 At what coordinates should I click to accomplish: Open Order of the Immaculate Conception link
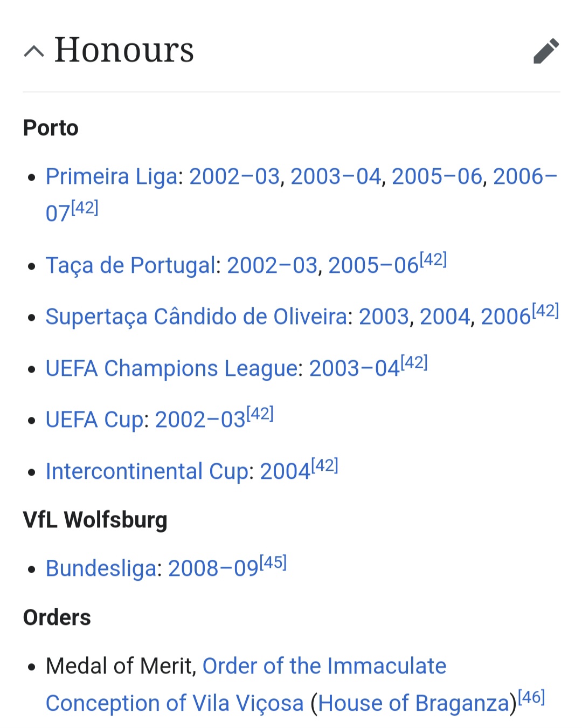(324, 667)
